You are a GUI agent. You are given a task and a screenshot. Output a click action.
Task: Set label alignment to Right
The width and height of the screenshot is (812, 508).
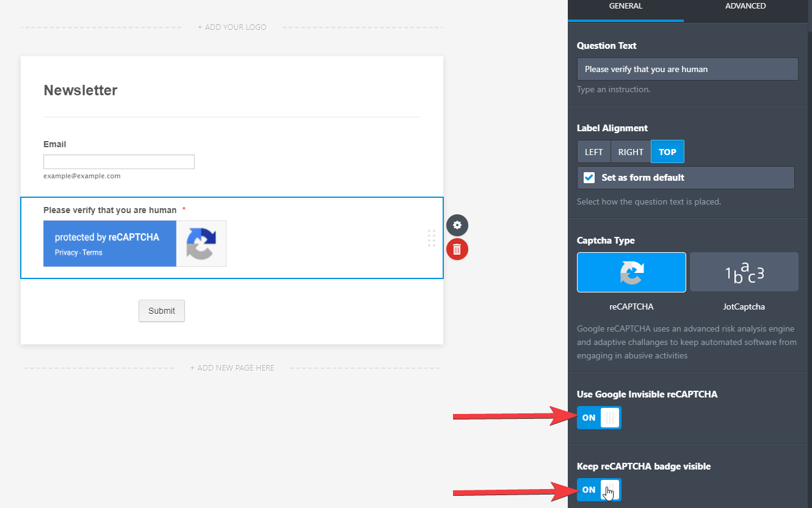click(631, 152)
